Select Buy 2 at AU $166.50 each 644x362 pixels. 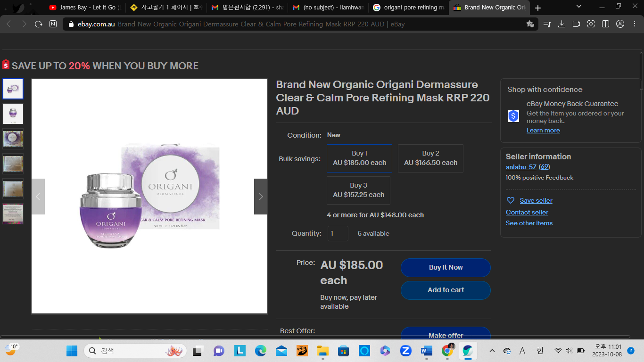[430, 158]
